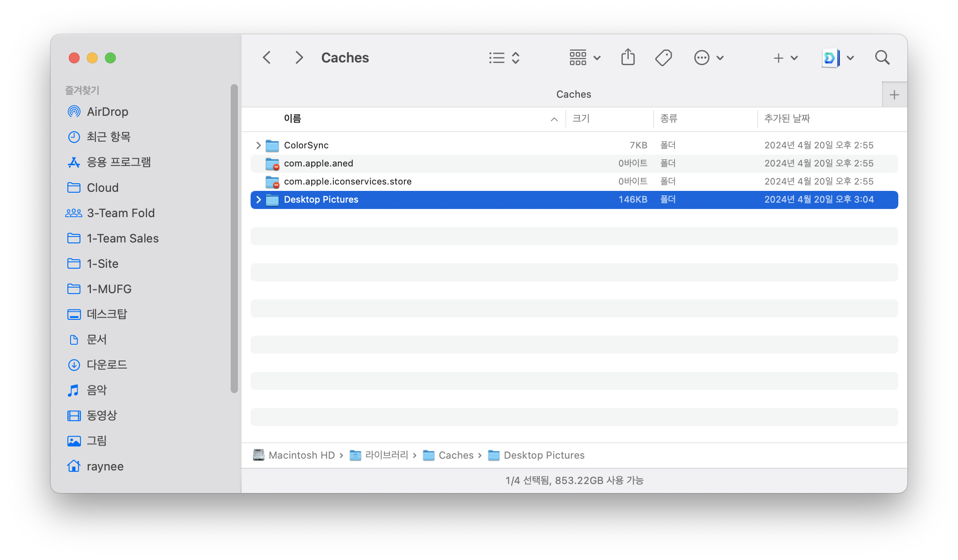Open the search magnifier icon
This screenshot has height=560, width=958.
click(882, 57)
